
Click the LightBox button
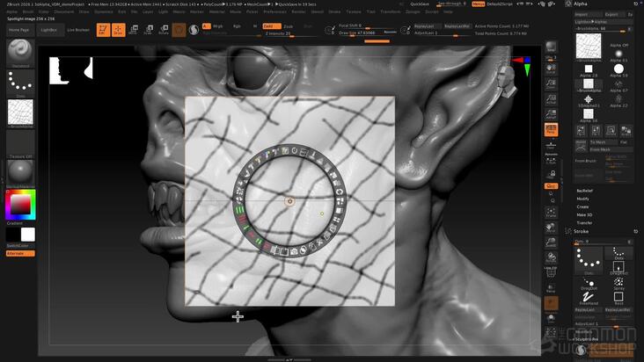49,30
